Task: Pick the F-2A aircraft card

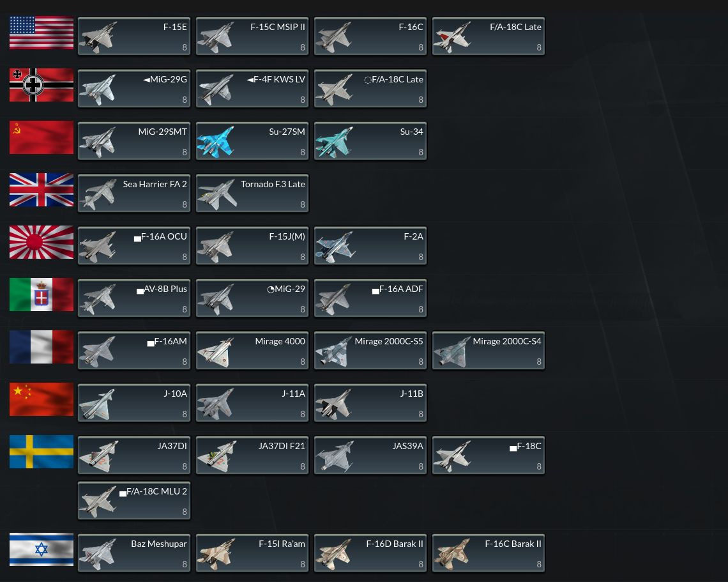Action: (370, 246)
